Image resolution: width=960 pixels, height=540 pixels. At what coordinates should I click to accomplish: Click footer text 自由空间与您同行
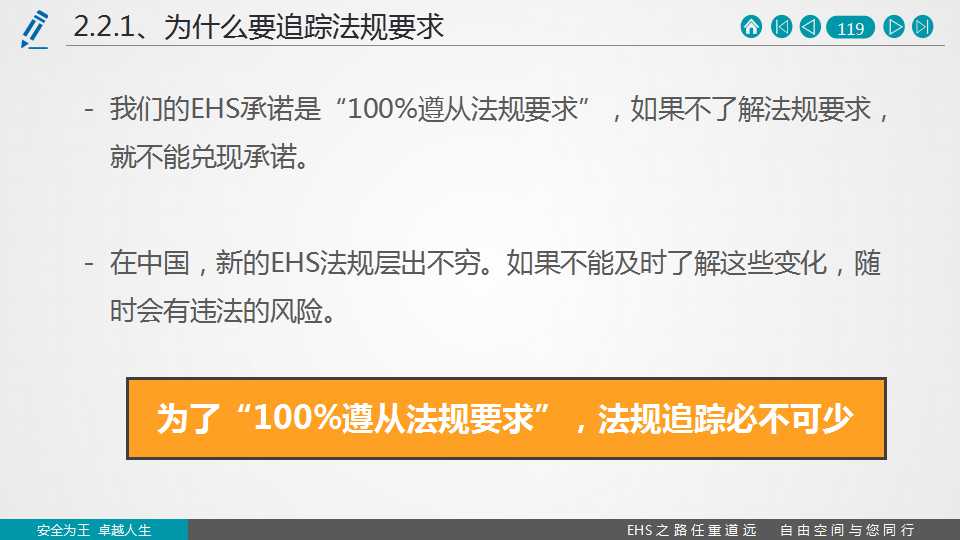tap(847, 530)
